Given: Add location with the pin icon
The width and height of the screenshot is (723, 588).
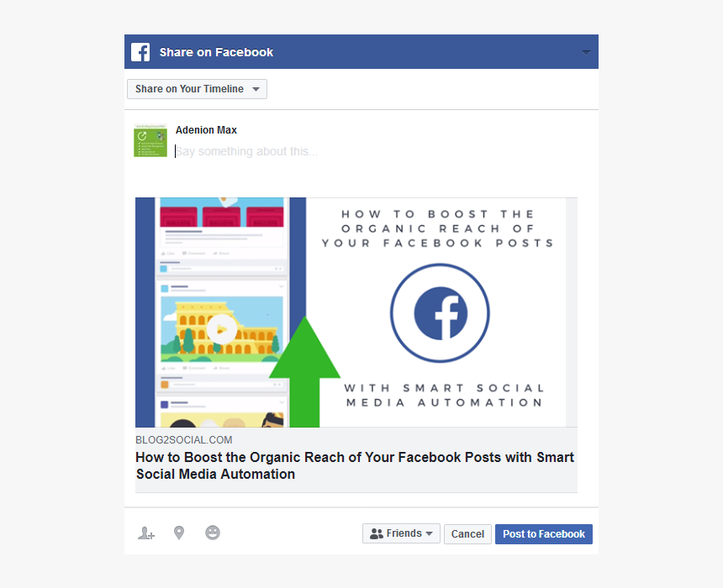Looking at the screenshot, I should point(179,533).
